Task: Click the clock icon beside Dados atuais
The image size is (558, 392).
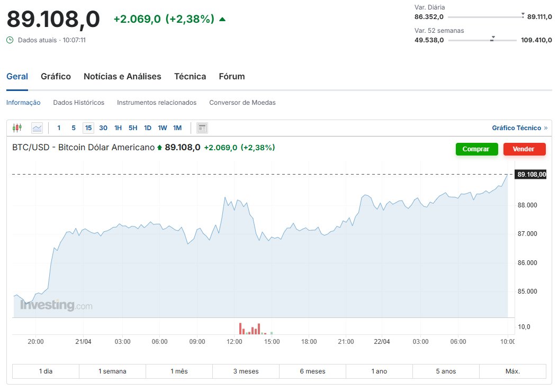Action: coord(10,40)
